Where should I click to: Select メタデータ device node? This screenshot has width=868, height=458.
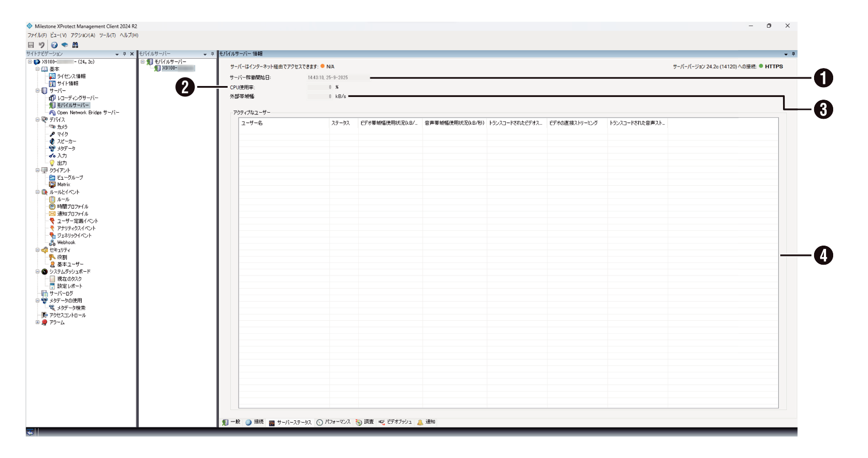coord(66,149)
